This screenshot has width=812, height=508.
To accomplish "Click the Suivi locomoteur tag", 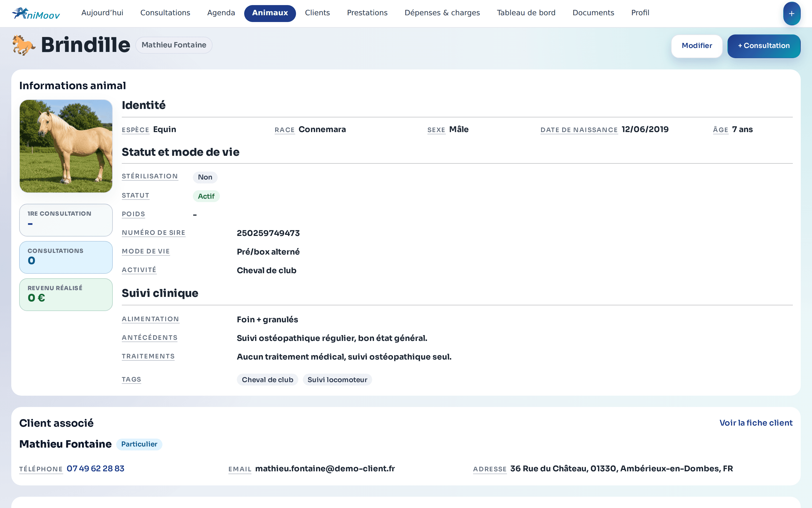I will (x=337, y=380).
